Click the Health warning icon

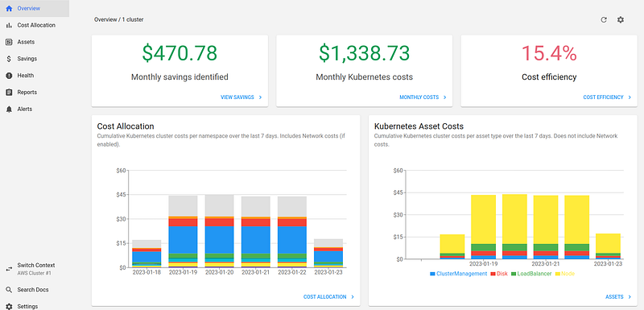[9, 76]
